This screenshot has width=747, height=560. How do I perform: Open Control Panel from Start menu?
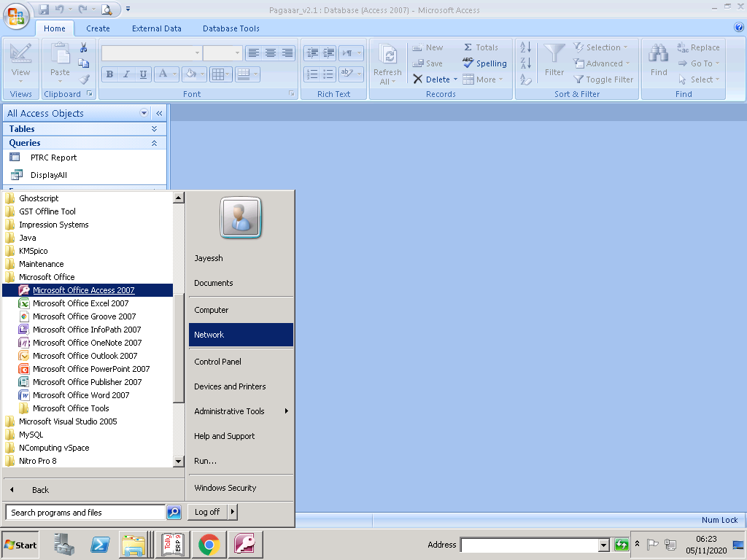[x=241, y=362]
